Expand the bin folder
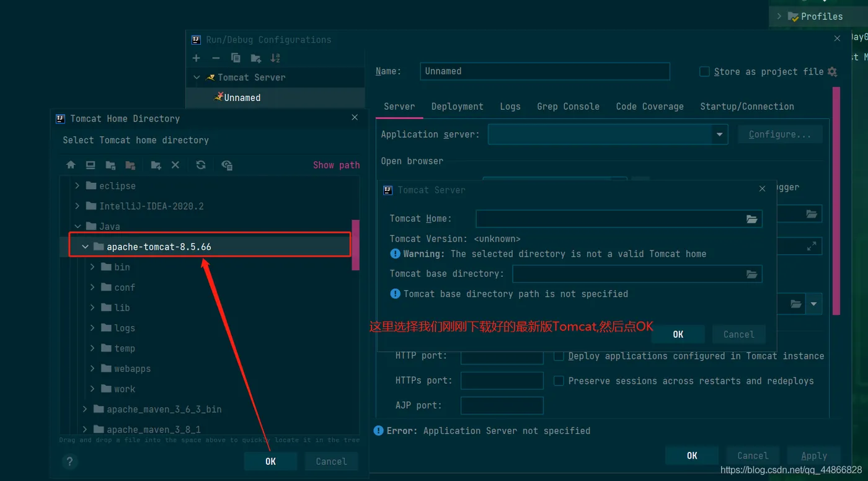The image size is (868, 481). (x=92, y=267)
